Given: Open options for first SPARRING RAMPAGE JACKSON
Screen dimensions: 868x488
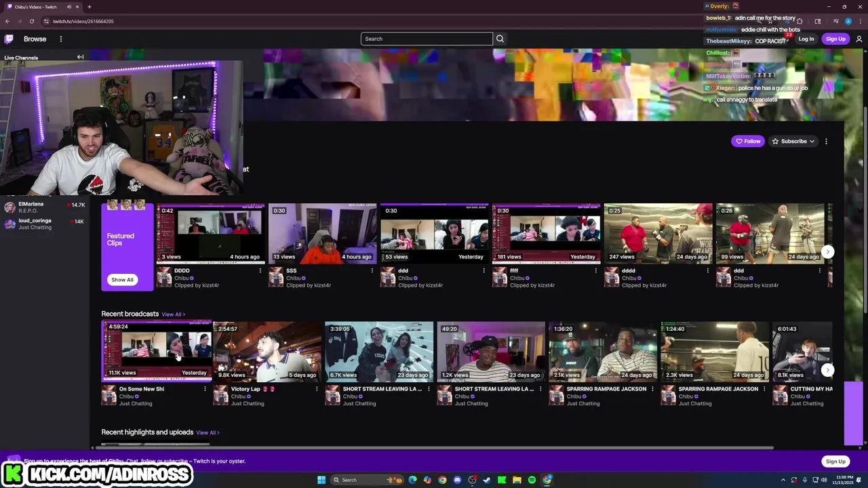Looking at the screenshot, I should (x=652, y=389).
